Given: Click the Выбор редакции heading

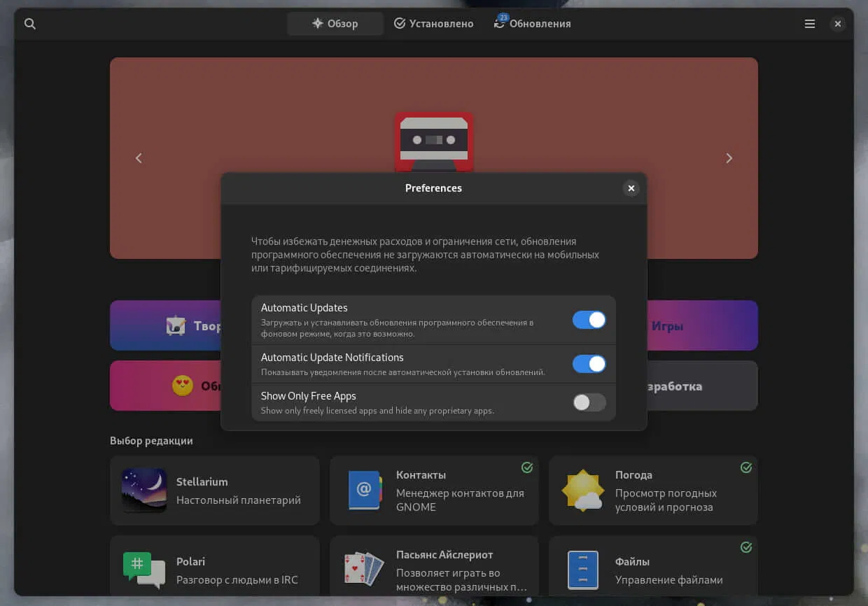Looking at the screenshot, I should pyautogui.click(x=151, y=441).
